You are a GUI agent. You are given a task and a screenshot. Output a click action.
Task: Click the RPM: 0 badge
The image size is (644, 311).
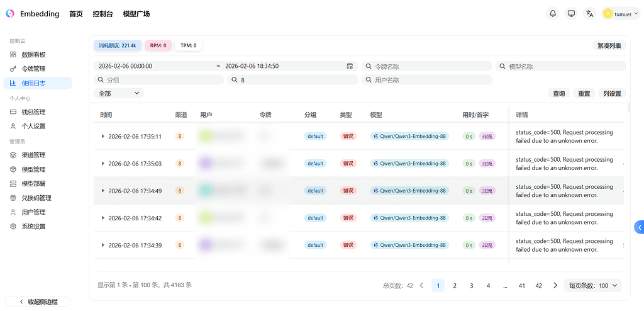(158, 45)
